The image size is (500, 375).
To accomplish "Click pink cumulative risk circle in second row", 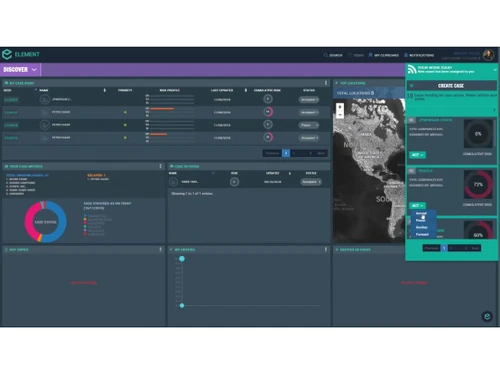I will point(268,112).
